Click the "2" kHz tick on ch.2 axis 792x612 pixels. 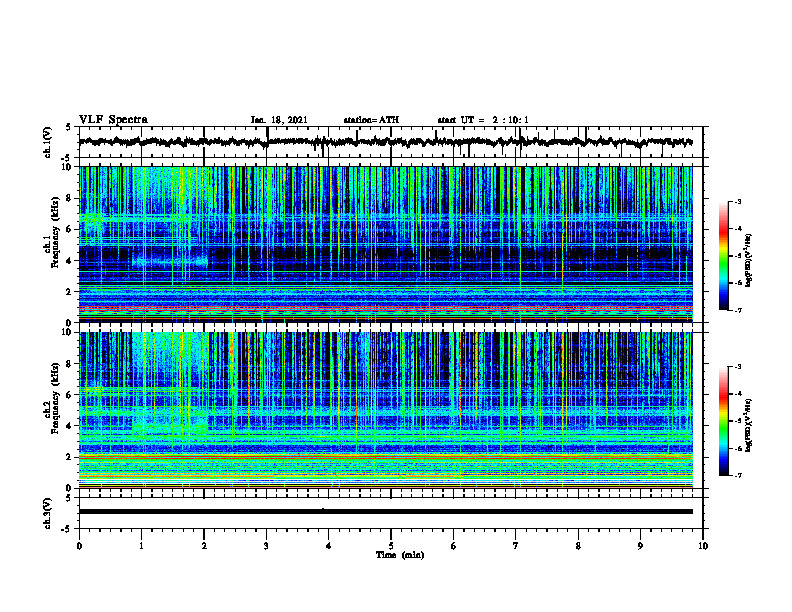pyautogui.click(x=71, y=457)
